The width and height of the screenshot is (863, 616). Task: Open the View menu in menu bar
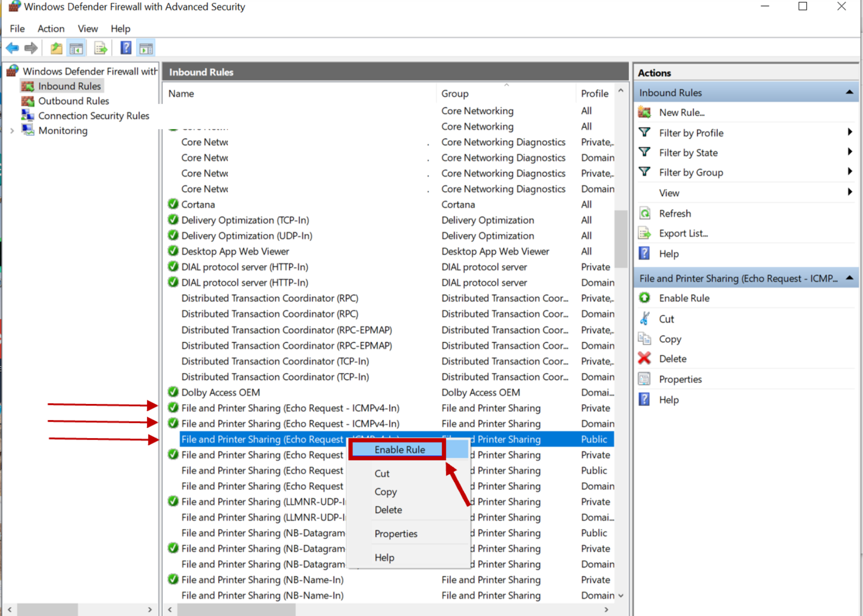(88, 29)
